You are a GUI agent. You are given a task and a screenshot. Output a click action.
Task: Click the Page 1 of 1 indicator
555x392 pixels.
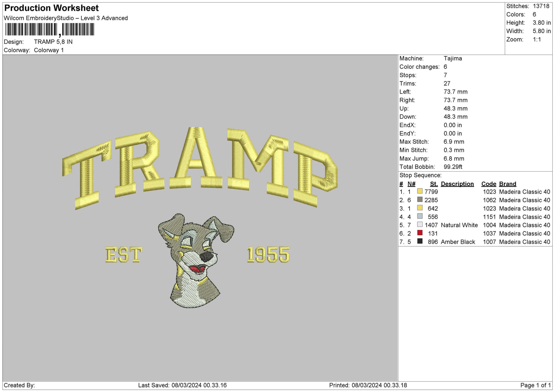[535, 385]
